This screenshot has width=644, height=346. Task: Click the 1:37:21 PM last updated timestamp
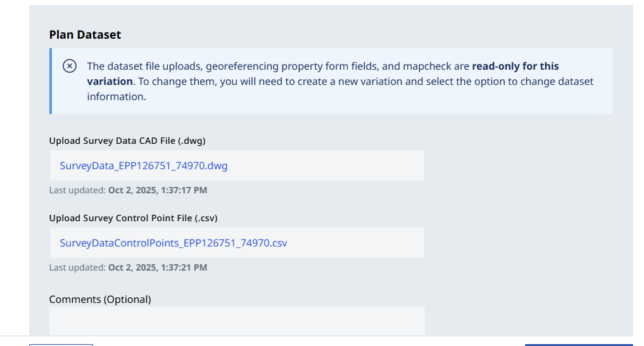tap(158, 267)
